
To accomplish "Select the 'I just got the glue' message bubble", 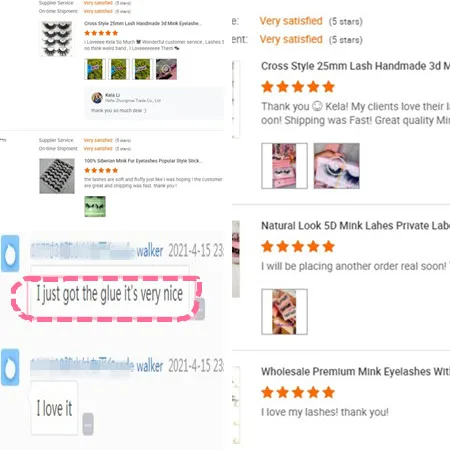I will (110, 296).
